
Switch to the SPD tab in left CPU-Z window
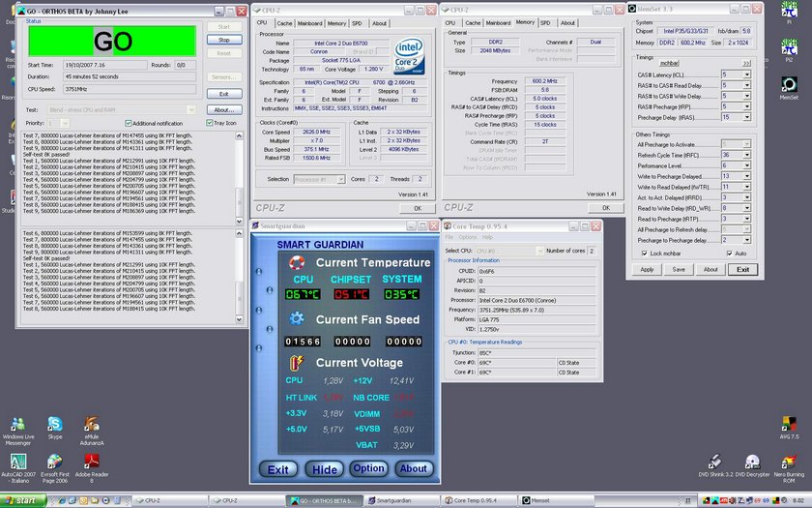coord(357,23)
